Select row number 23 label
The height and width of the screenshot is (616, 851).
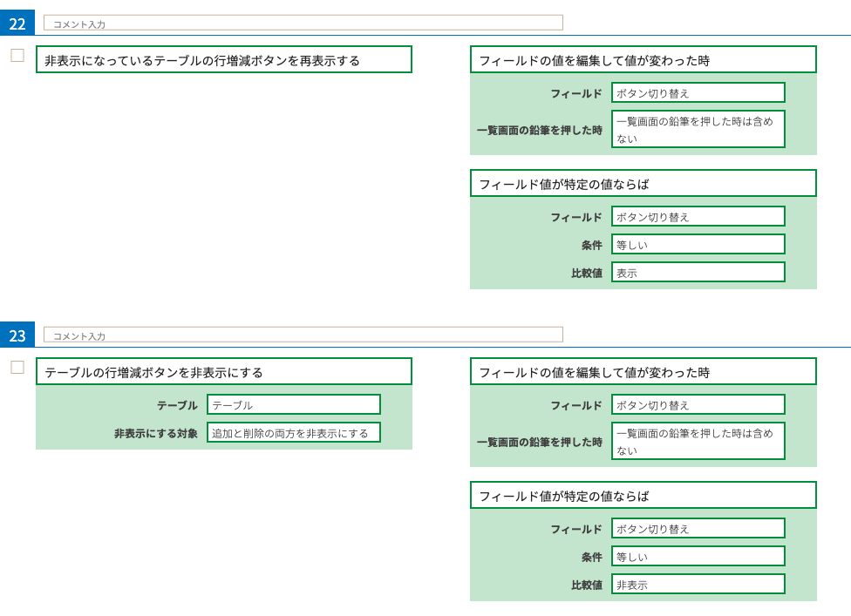[17, 335]
